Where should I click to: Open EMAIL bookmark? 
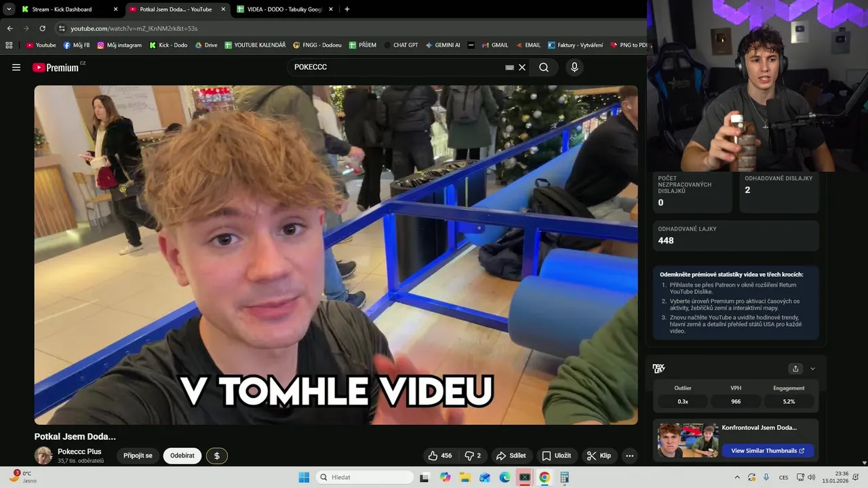coord(528,45)
